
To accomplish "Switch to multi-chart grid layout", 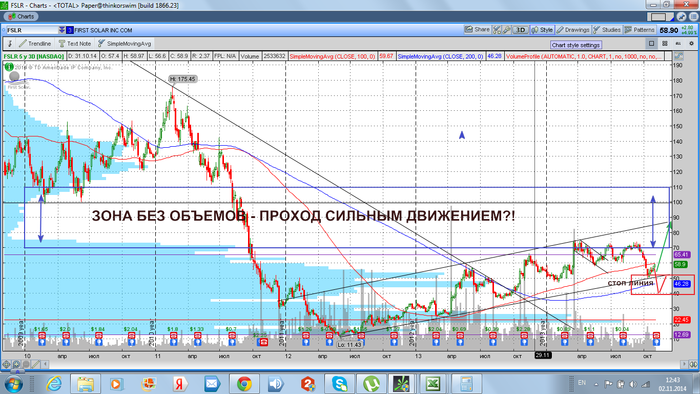I will coord(665,43).
